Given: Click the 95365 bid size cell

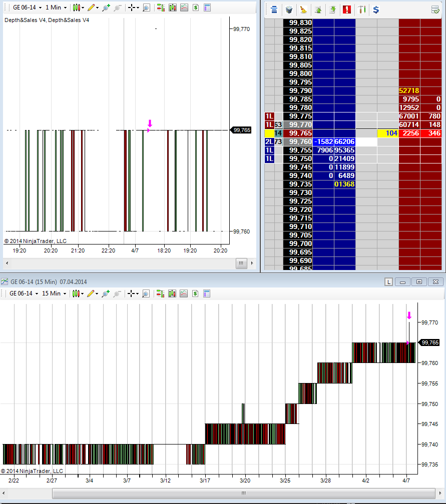Looking at the screenshot, I should coord(344,150).
